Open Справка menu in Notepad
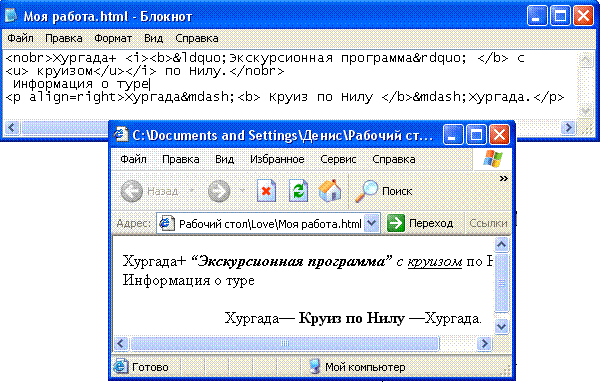 point(197,38)
